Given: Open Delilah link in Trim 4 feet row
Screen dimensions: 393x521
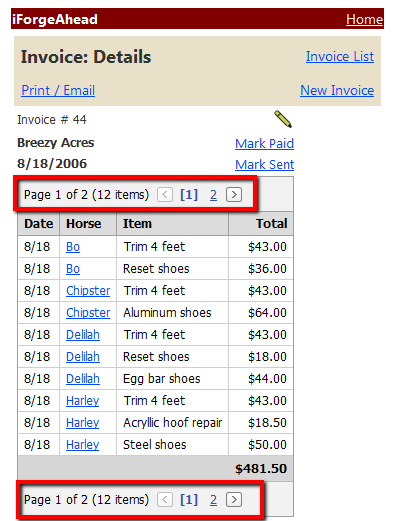Looking at the screenshot, I should tap(83, 335).
